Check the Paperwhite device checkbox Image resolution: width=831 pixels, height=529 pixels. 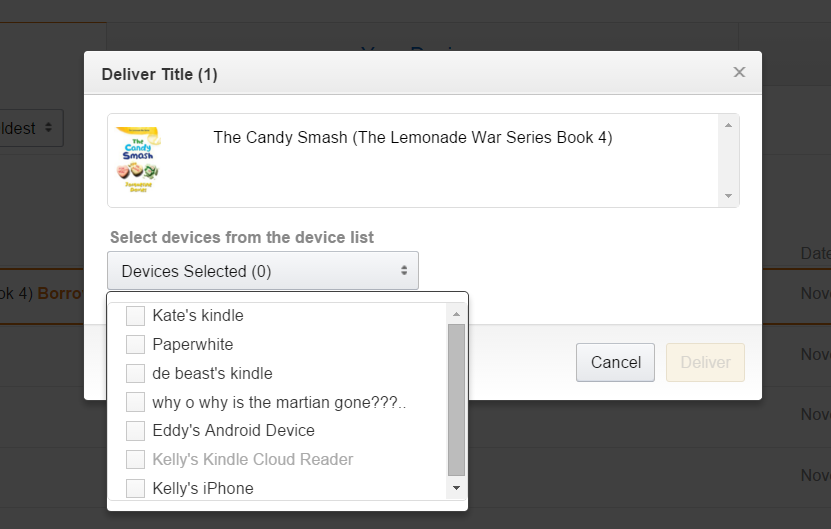[136, 345]
